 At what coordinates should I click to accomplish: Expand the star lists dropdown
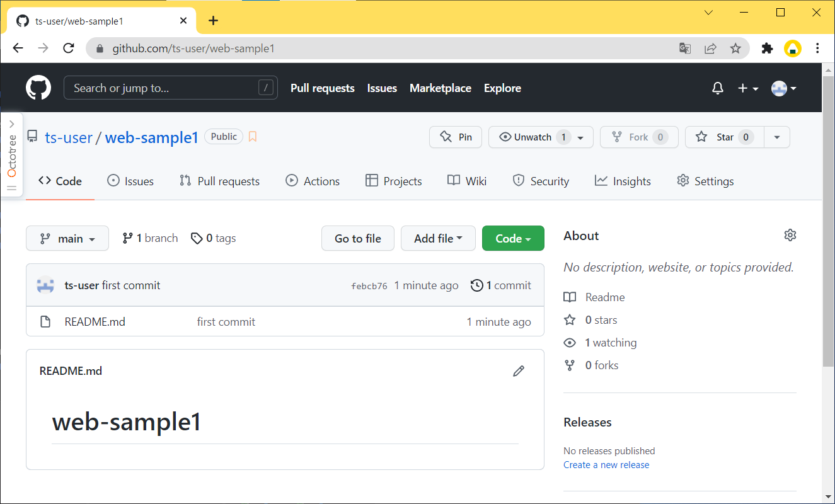[x=777, y=137]
